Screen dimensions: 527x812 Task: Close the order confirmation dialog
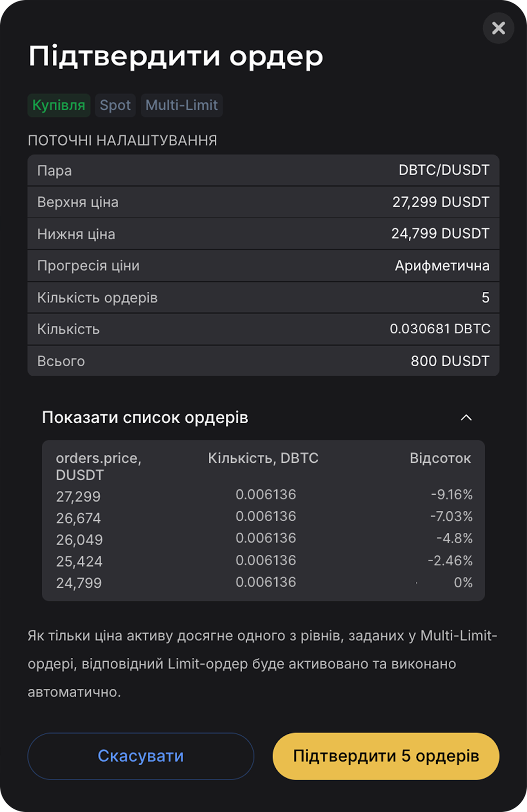(x=498, y=28)
